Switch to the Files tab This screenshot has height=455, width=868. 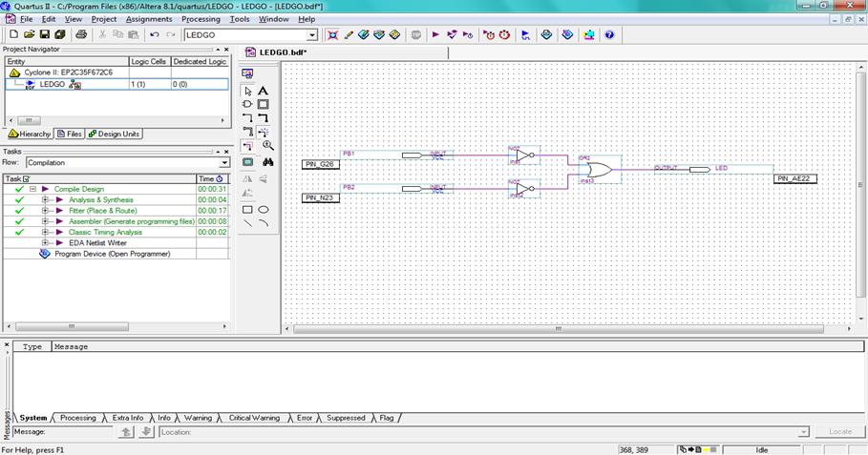click(x=70, y=134)
